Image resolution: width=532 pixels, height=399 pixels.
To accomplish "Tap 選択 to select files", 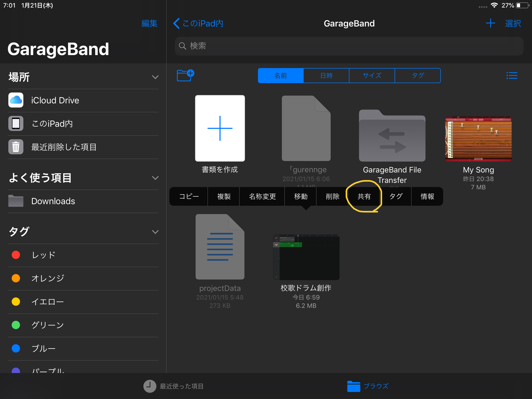I will [513, 23].
